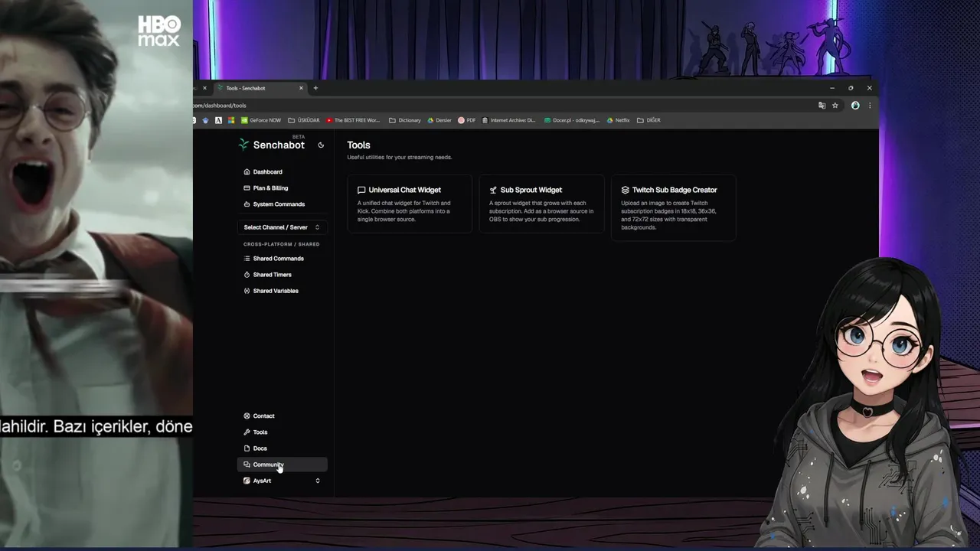Open Plan & Billing page
The image size is (980, 551).
point(282,187)
